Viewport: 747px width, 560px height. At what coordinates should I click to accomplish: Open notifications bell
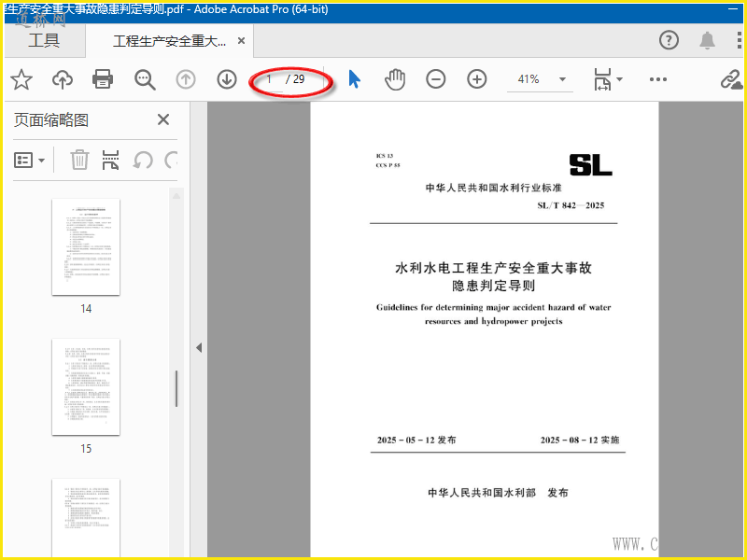707,40
